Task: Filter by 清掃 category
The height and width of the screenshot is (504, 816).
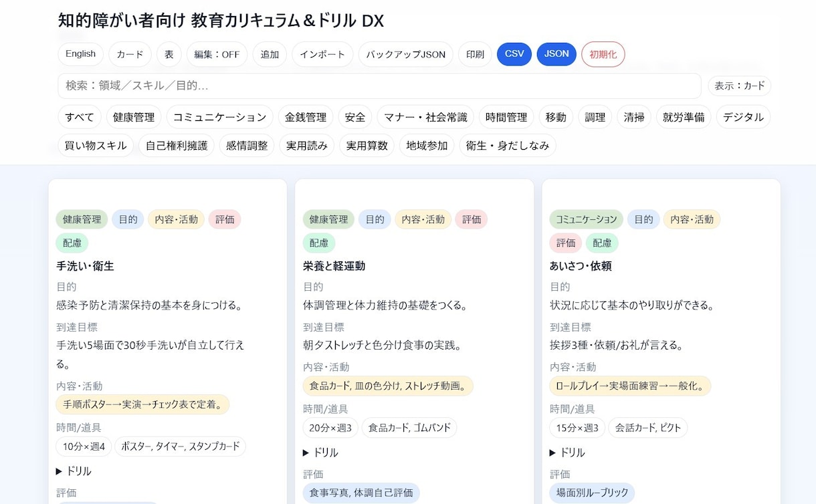Action: [x=634, y=117]
